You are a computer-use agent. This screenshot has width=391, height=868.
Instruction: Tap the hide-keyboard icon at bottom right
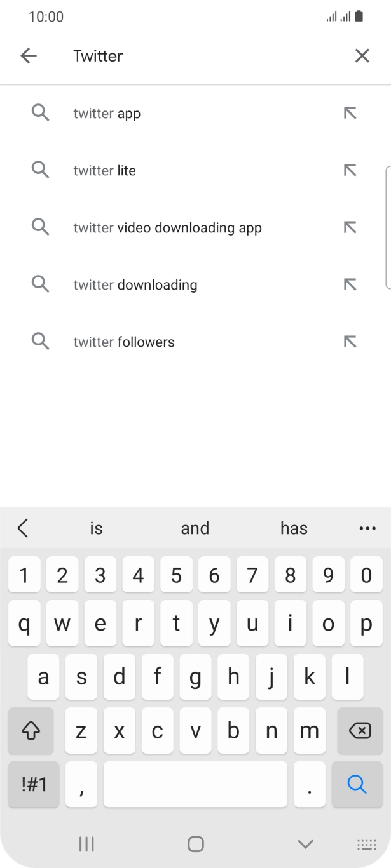pyautogui.click(x=367, y=844)
